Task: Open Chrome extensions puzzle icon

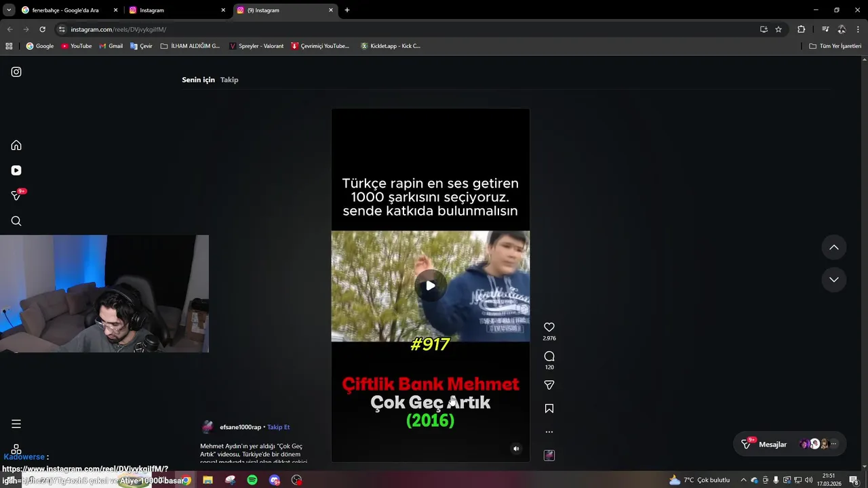Action: click(x=802, y=29)
